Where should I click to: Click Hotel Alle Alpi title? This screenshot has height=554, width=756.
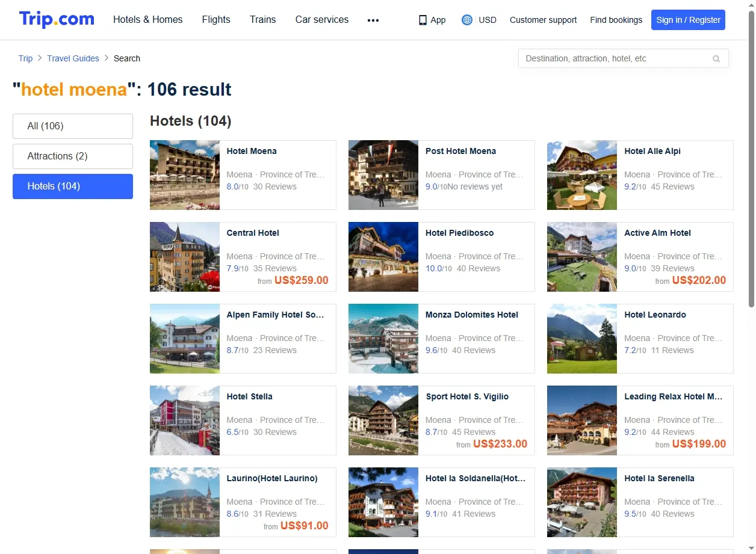coord(652,151)
